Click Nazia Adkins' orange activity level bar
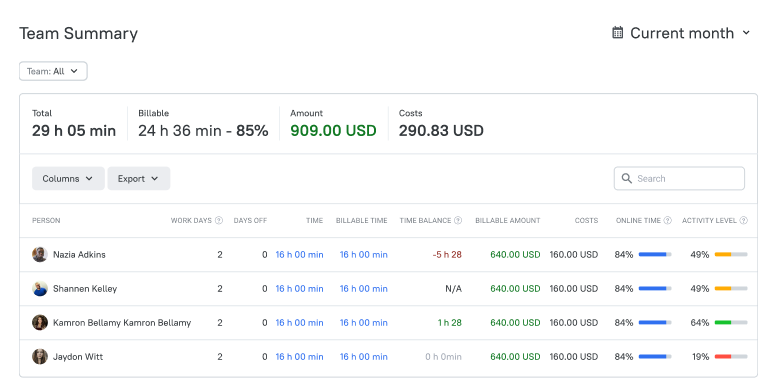This screenshot has height=392, width=776. coord(731,254)
